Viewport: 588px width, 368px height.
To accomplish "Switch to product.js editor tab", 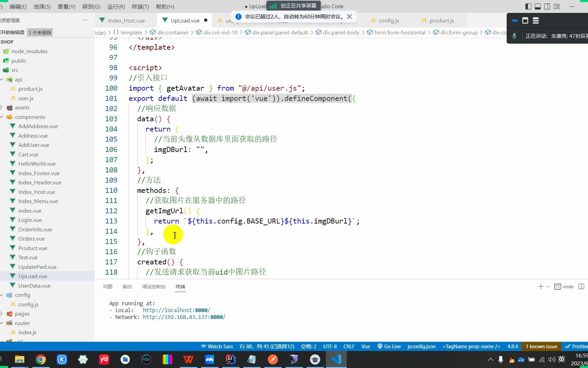I will click(x=442, y=20).
